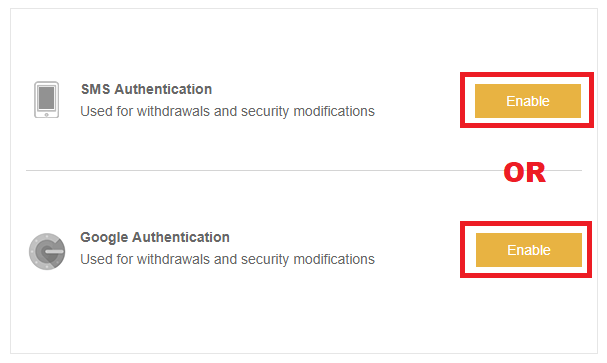This screenshot has width=607, height=363.
Task: Click 'security modifications' in the Google description
Action: pos(308,259)
